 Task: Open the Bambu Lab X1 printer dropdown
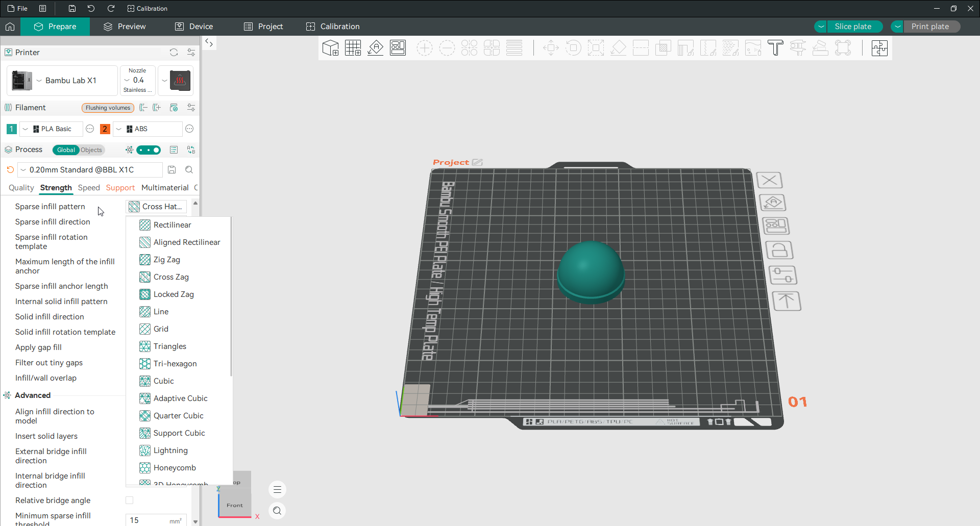[x=62, y=81]
